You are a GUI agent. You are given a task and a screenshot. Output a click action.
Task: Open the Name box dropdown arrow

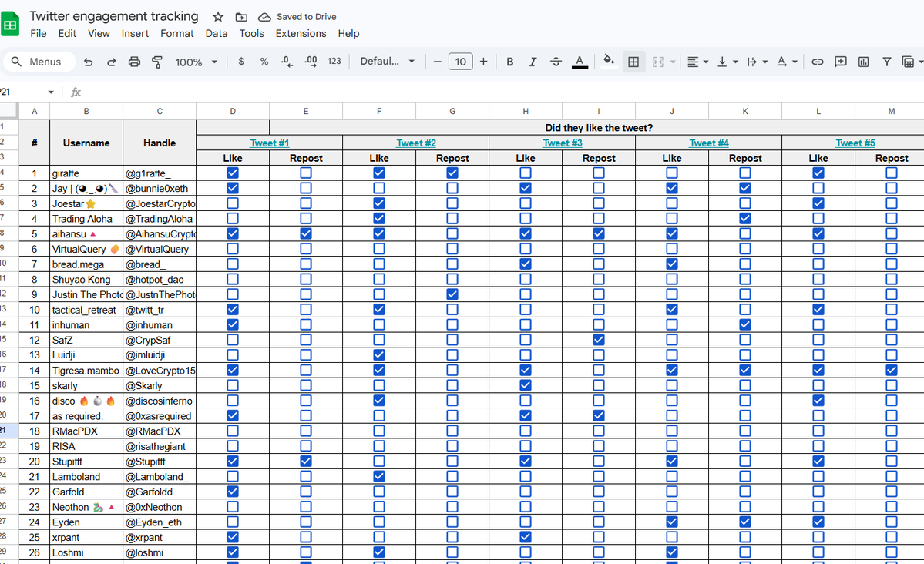click(x=51, y=92)
